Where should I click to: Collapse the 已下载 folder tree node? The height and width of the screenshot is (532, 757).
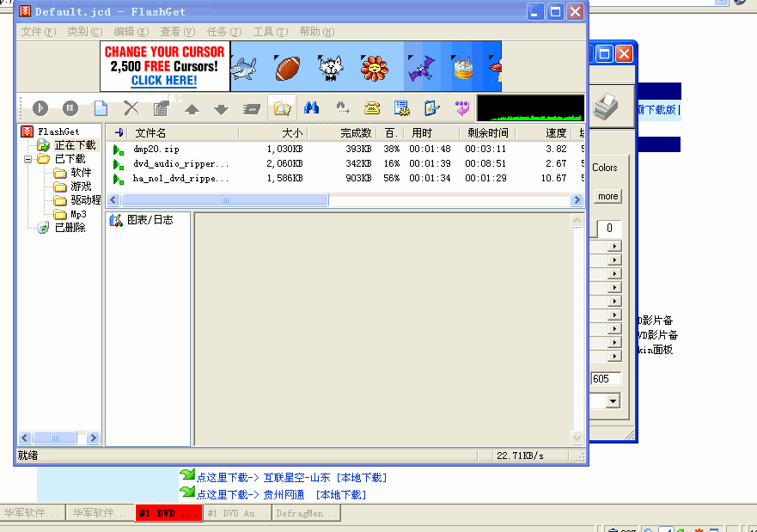point(28,159)
